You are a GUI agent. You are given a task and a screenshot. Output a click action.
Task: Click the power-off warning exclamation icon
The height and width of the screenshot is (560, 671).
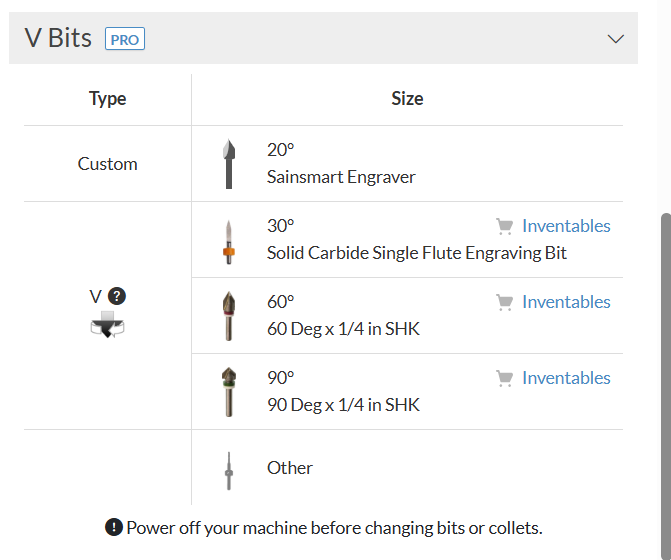pos(114,528)
